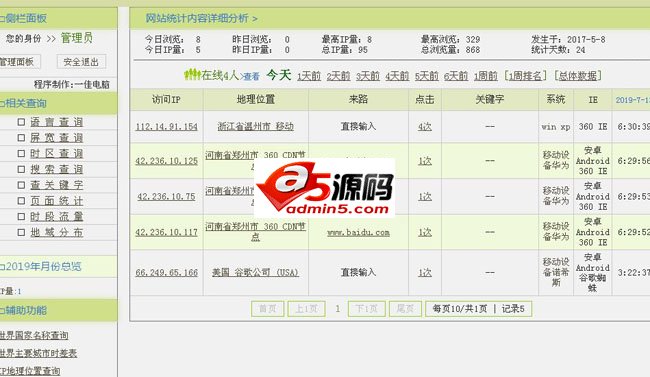Tick the checkbox beside 屏宽查询
This screenshot has height=377, width=650.
tap(21, 138)
